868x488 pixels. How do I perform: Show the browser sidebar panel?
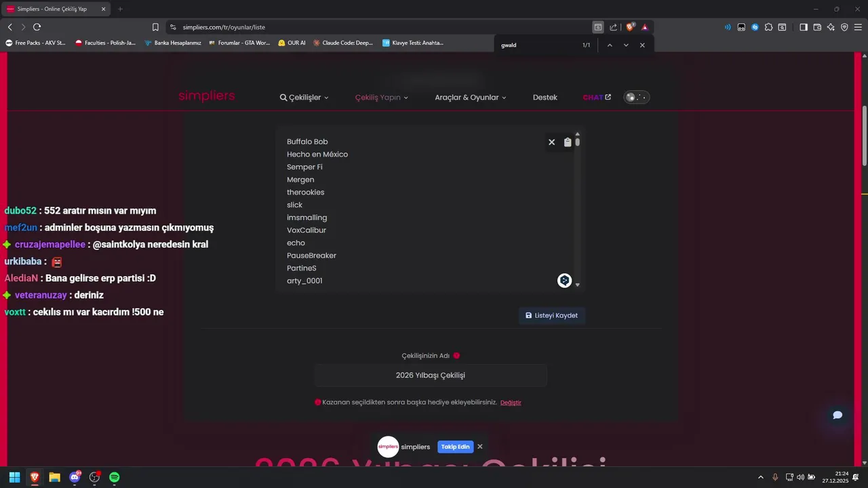pos(804,27)
